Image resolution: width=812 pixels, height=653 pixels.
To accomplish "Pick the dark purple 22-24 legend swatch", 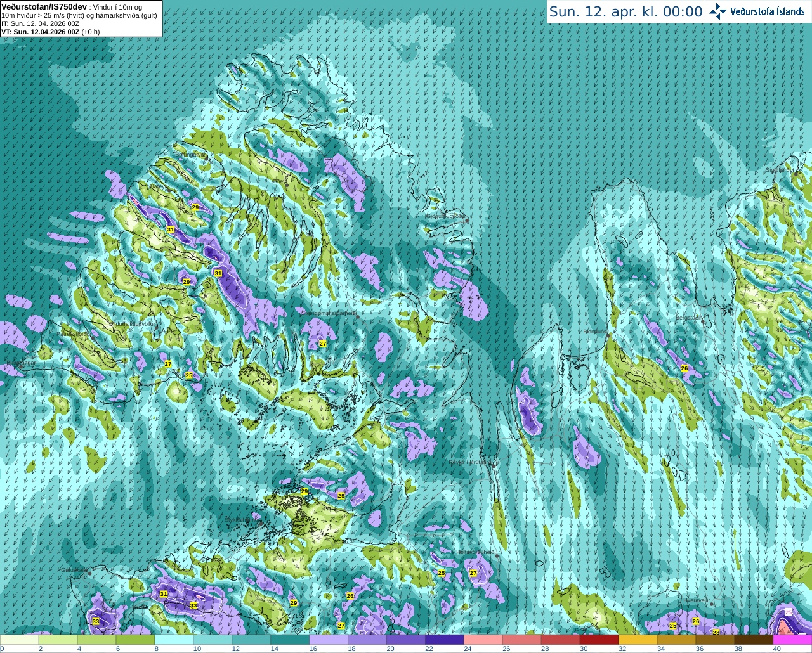I will coord(445,640).
